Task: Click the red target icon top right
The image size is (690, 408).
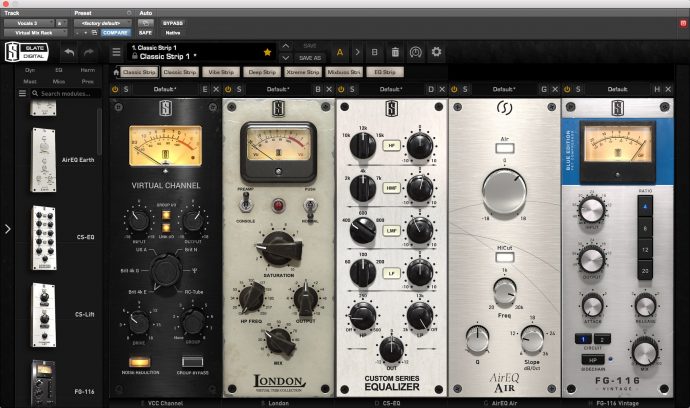Action: coord(683,23)
